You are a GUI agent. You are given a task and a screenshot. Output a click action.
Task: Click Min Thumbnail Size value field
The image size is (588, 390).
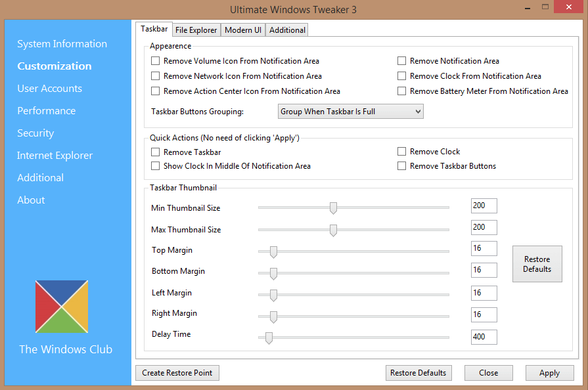pos(484,206)
